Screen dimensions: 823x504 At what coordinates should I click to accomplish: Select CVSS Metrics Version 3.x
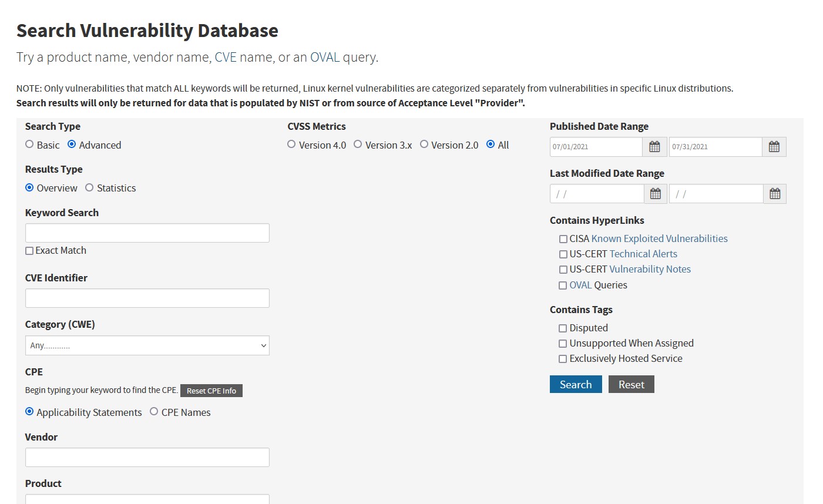tap(358, 144)
